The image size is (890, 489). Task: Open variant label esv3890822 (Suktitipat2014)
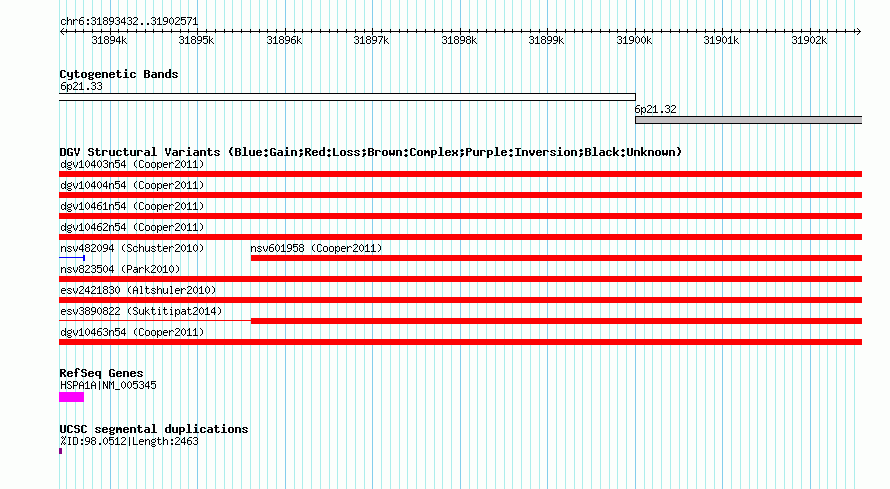click(x=141, y=311)
